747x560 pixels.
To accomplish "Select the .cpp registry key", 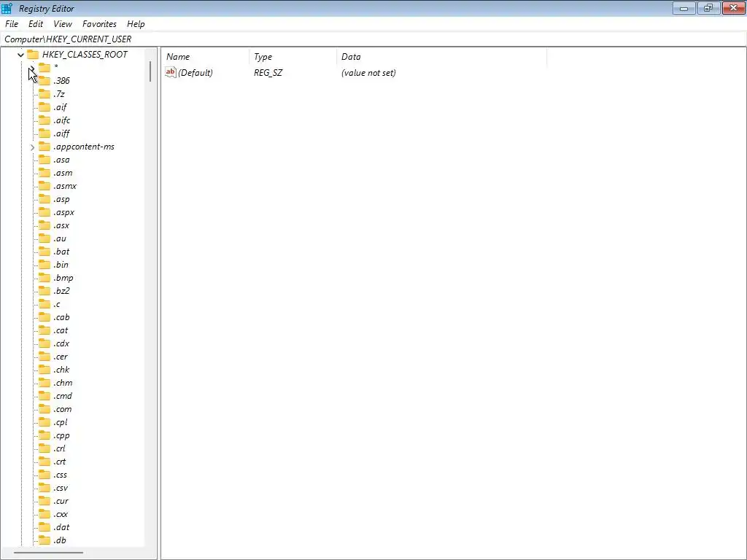I will pos(61,435).
